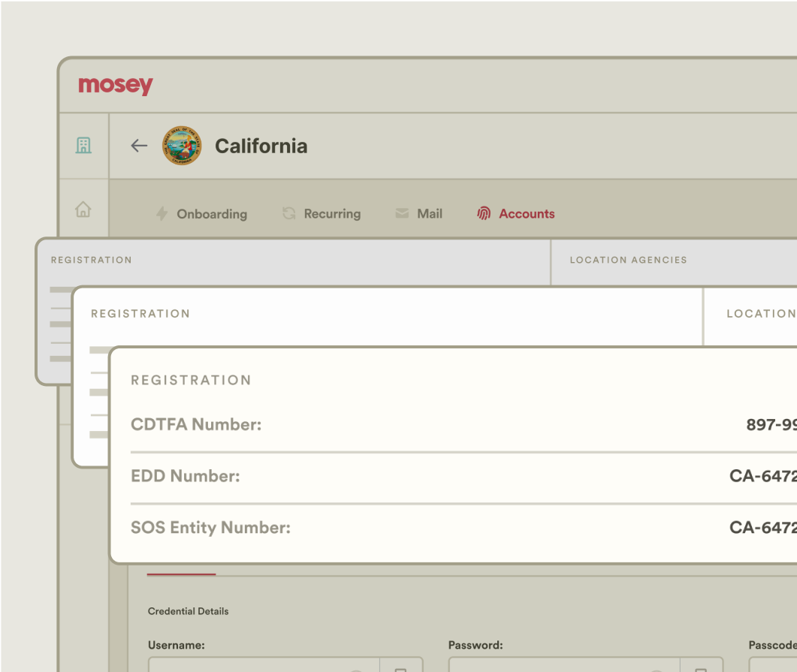Viewport: 797px width, 672px height.
Task: Open the Accounts tab
Action: click(527, 214)
